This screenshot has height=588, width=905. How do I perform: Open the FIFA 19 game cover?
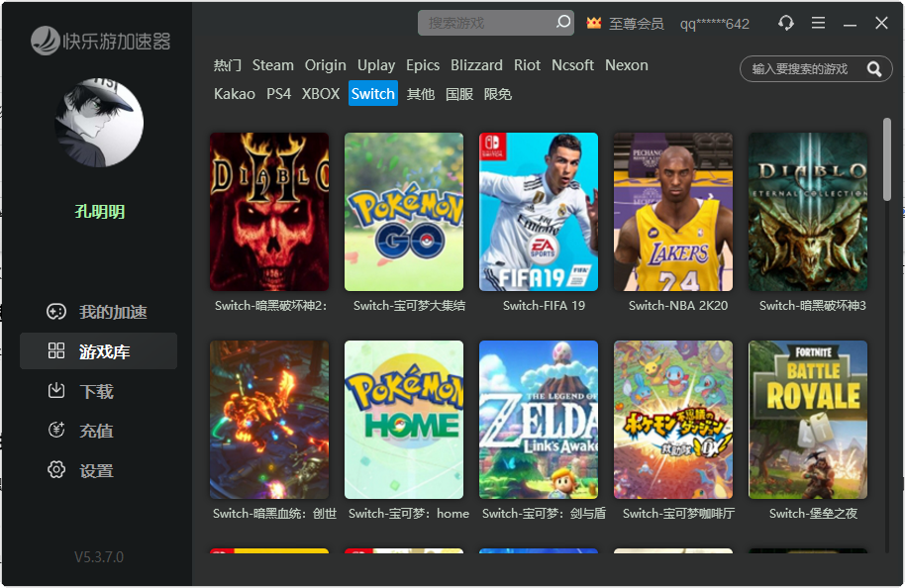pos(539,212)
